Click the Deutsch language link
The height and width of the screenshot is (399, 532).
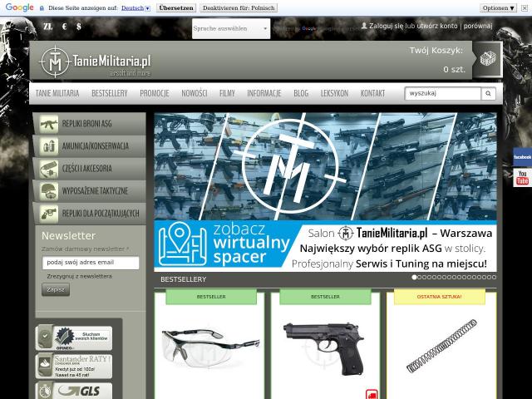pyautogui.click(x=132, y=7)
